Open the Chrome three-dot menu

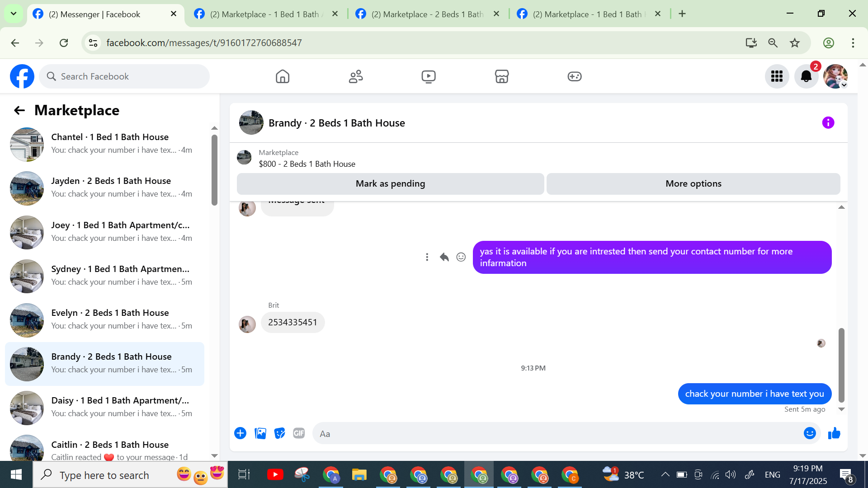853,43
